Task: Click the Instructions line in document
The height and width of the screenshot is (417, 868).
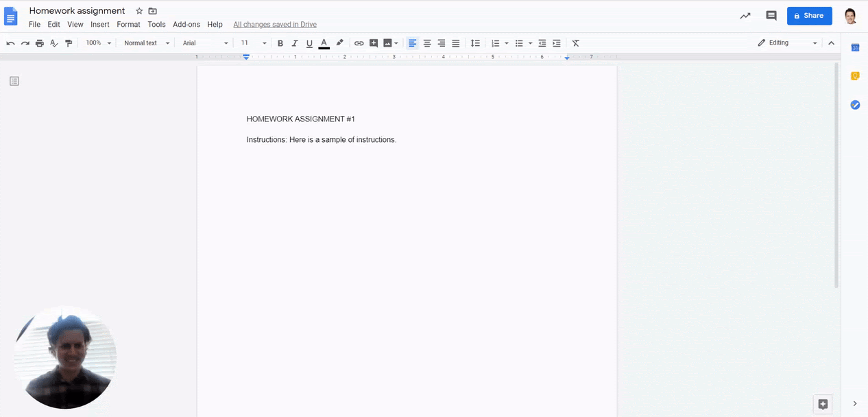Action: (322, 140)
